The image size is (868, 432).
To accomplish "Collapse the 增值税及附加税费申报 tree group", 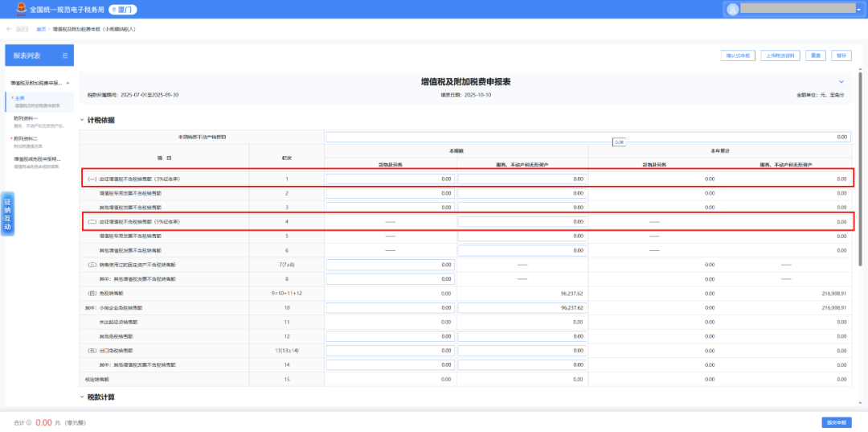I will pos(68,83).
